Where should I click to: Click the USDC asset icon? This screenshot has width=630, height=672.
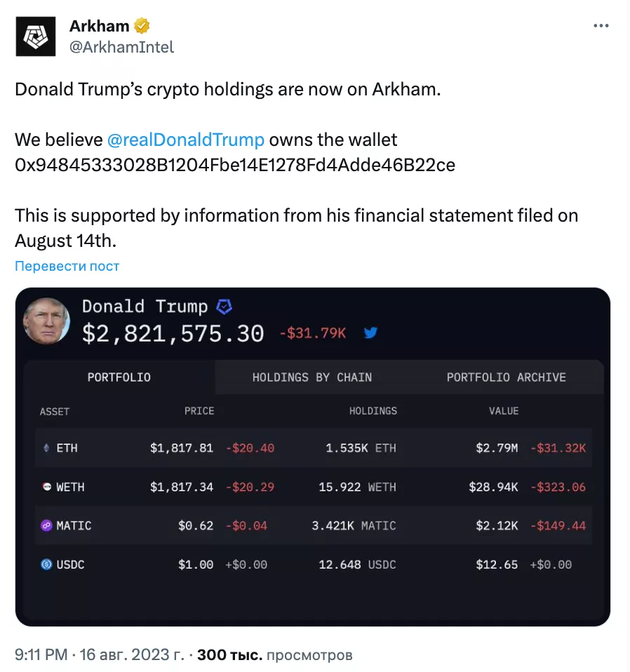click(47, 564)
